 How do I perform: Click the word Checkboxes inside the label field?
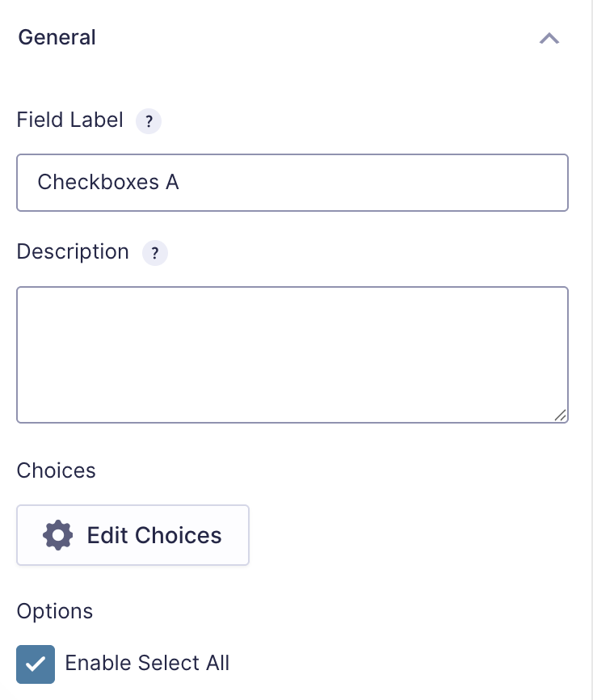(x=99, y=183)
